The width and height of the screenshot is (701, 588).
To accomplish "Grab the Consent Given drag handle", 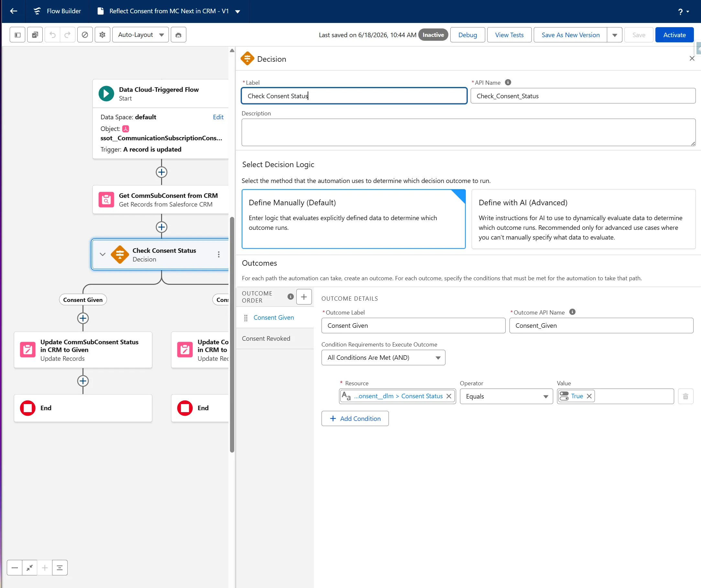I will point(246,318).
